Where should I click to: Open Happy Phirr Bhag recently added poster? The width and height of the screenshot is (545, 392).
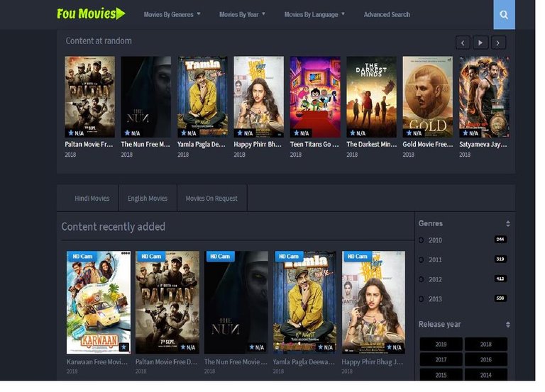pos(373,303)
